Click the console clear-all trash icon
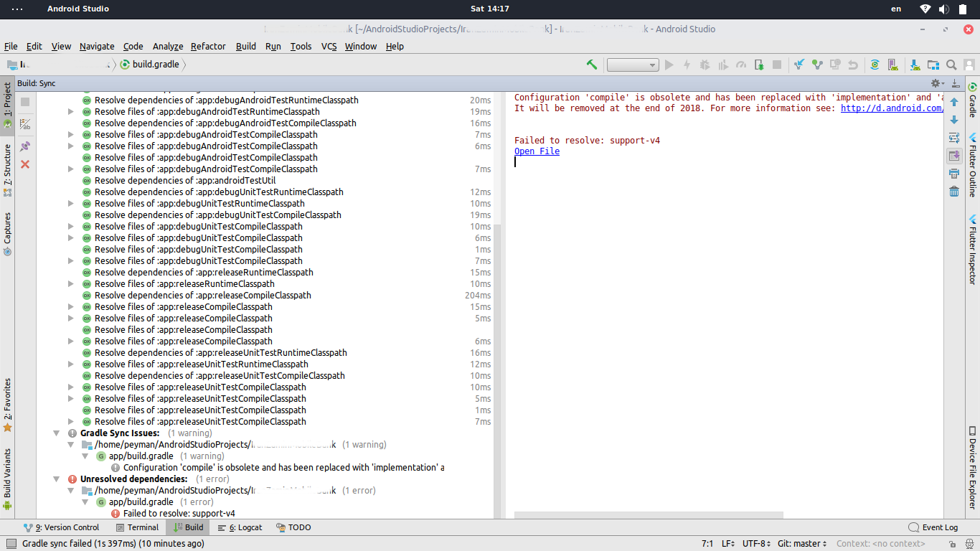The width and height of the screenshot is (980, 551). click(x=954, y=192)
